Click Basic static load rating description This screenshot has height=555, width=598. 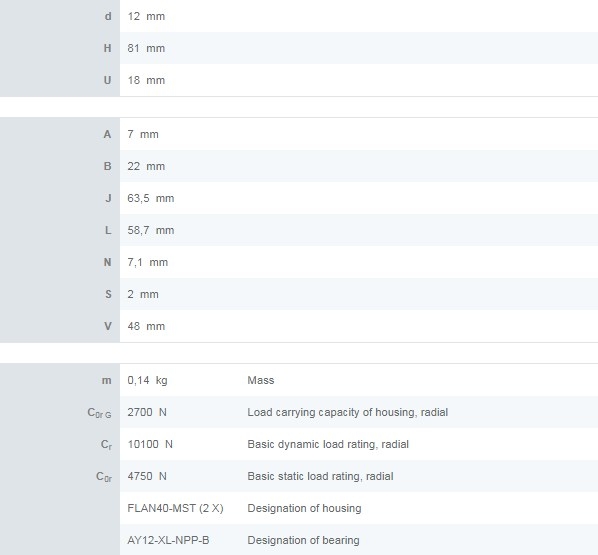click(x=320, y=476)
